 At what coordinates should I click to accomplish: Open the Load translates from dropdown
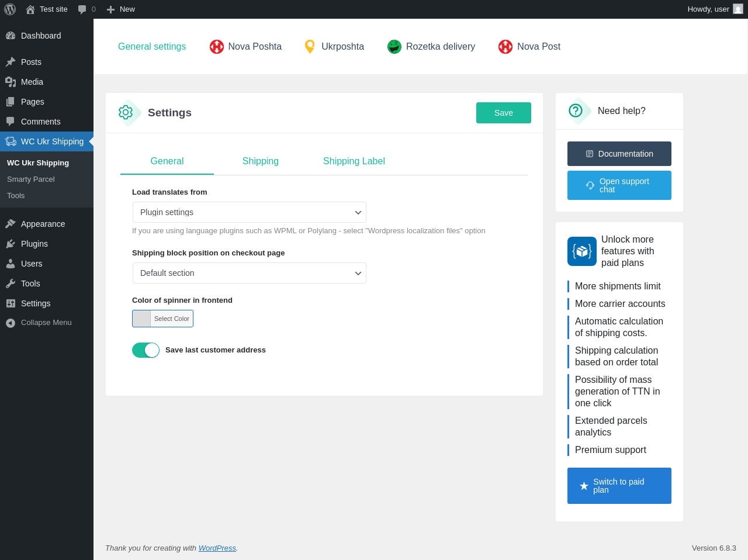pyautogui.click(x=250, y=212)
